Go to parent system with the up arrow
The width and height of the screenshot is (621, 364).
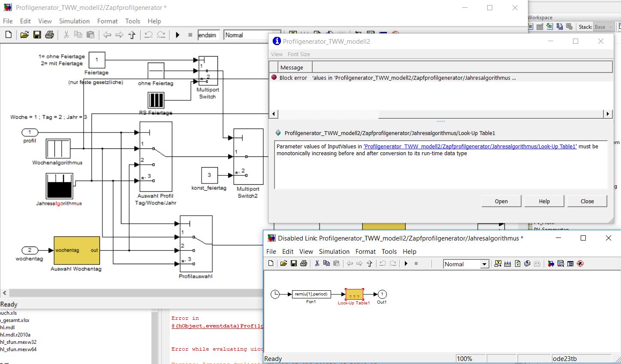tap(132, 35)
